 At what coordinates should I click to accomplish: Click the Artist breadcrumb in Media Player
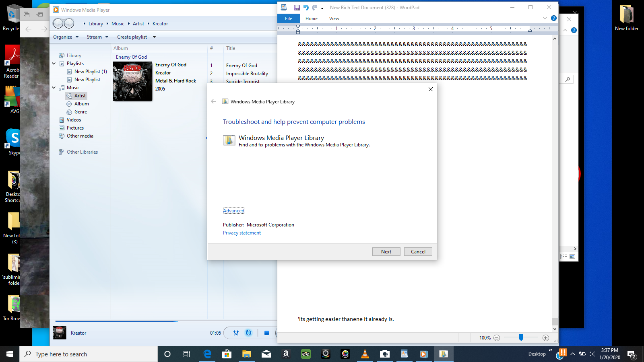click(x=138, y=24)
